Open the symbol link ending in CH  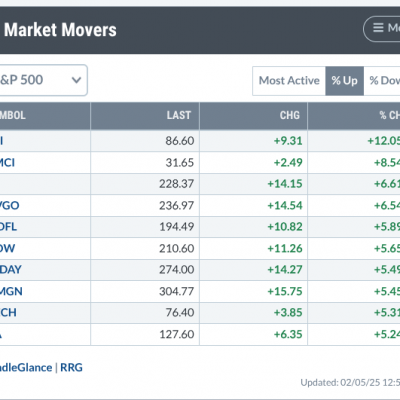click(x=8, y=312)
